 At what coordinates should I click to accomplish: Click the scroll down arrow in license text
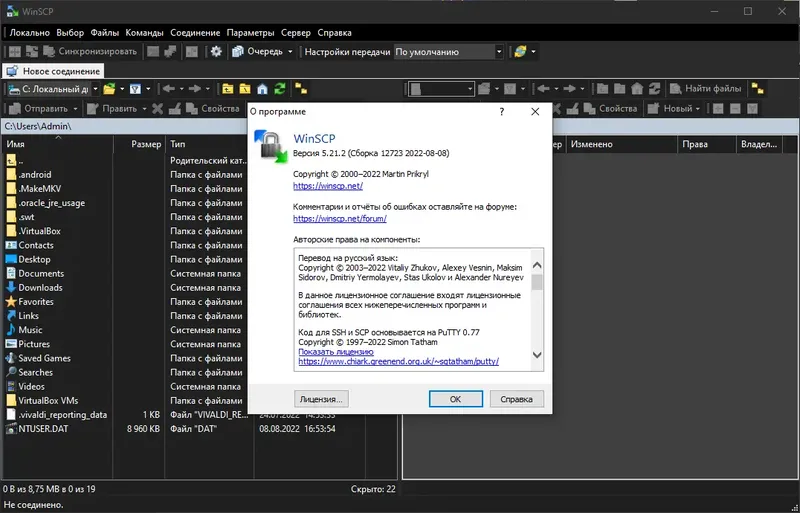coord(537,355)
